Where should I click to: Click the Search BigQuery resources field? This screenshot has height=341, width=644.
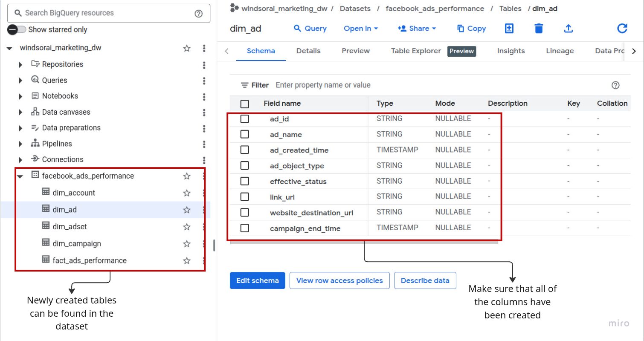click(109, 13)
